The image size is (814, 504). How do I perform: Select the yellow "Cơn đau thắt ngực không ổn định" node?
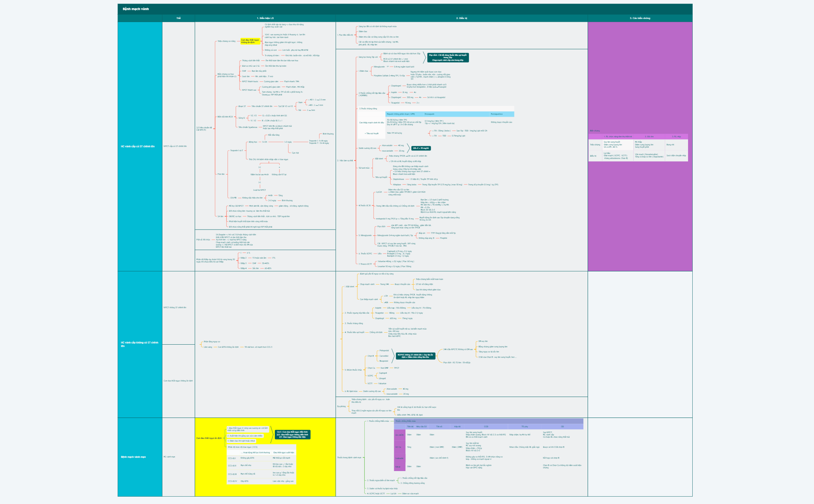click(250, 41)
